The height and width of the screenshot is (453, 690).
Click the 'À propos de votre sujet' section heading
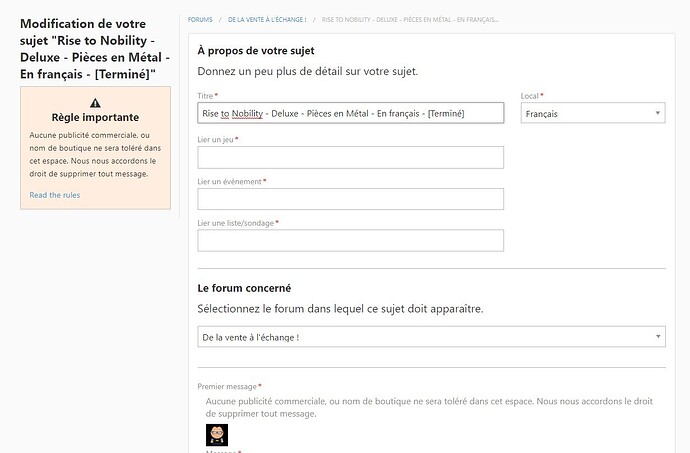pyautogui.click(x=256, y=51)
